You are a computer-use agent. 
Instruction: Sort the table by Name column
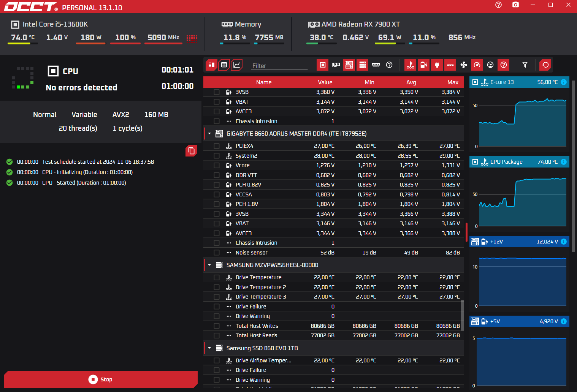pos(264,82)
